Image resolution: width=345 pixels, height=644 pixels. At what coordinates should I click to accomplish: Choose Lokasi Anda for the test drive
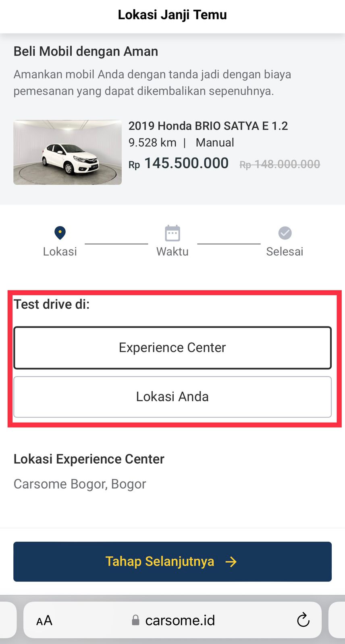172,396
